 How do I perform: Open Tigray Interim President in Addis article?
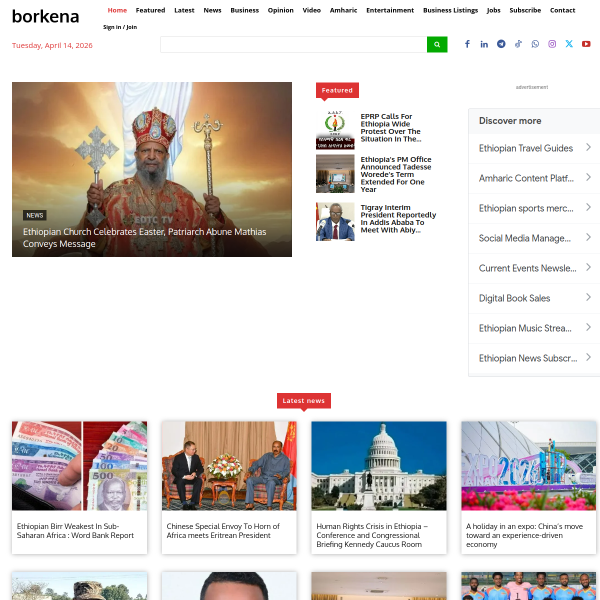tap(398, 219)
